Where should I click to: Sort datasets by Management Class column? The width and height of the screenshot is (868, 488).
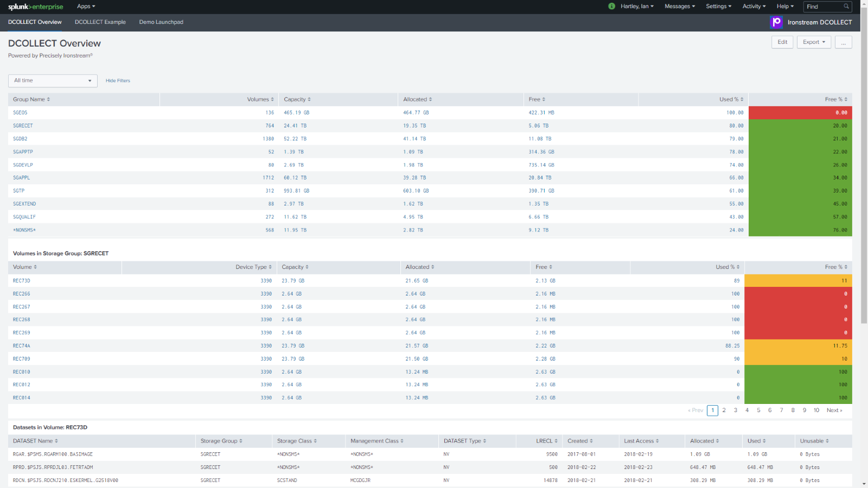click(x=376, y=441)
